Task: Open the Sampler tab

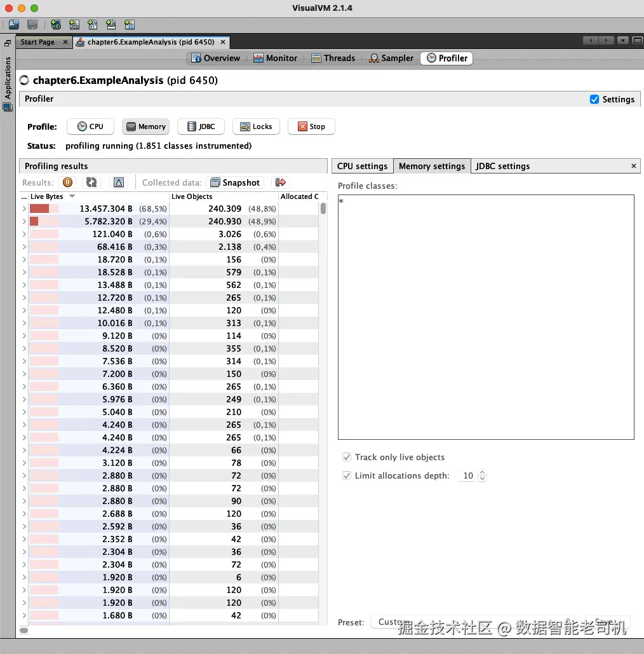Action: click(391, 58)
